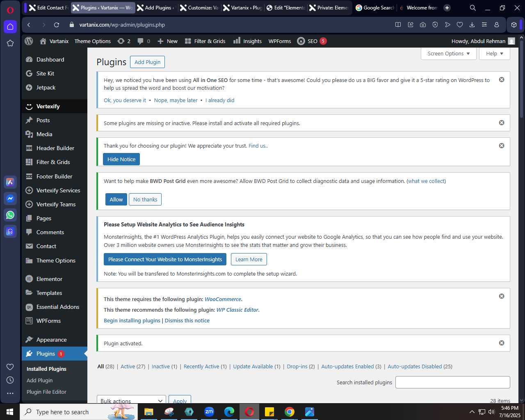Open downloads icon in address bar
This screenshot has width=525, height=420.
[x=472, y=25]
